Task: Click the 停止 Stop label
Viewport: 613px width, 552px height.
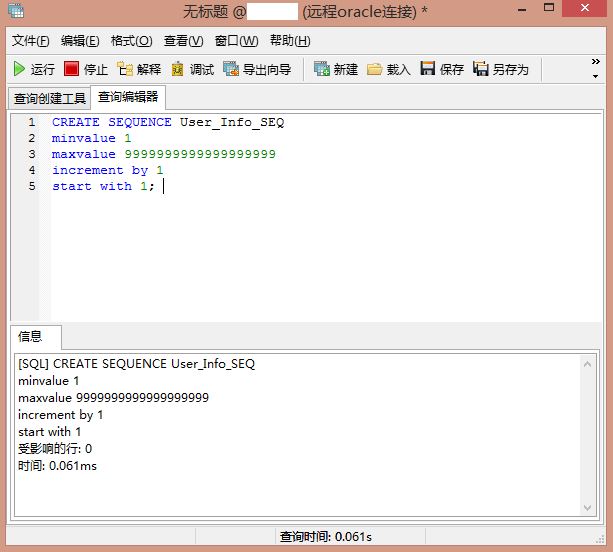Action: coord(95,70)
